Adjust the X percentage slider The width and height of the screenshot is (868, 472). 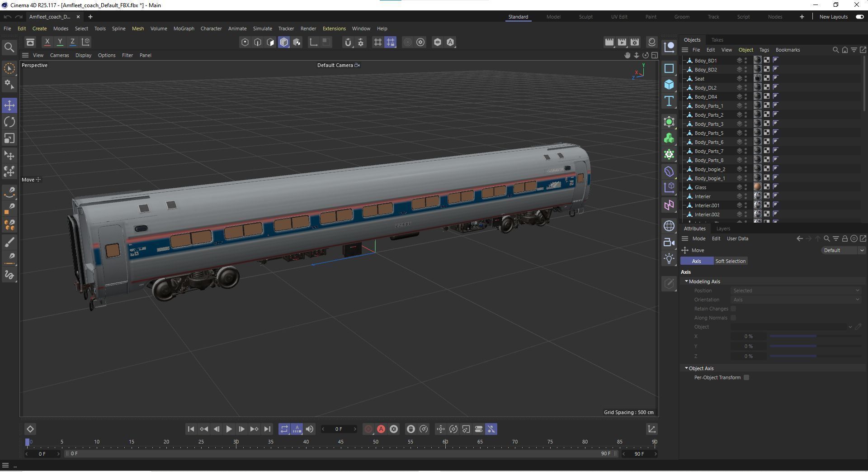[815, 336]
